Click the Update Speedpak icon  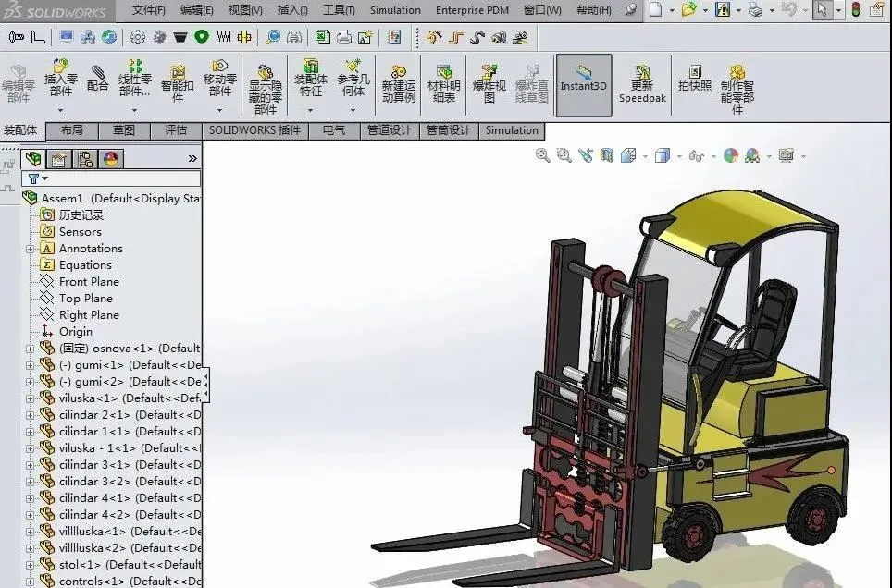pyautogui.click(x=642, y=83)
